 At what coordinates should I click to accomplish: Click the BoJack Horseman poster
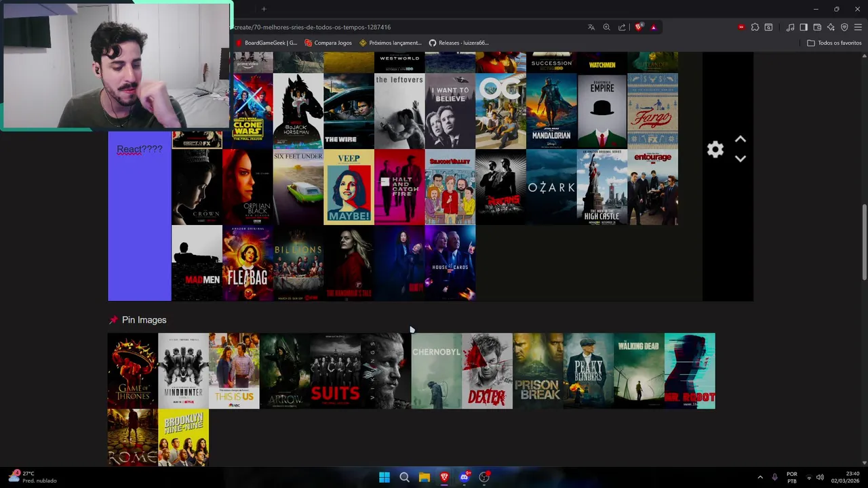tap(298, 111)
